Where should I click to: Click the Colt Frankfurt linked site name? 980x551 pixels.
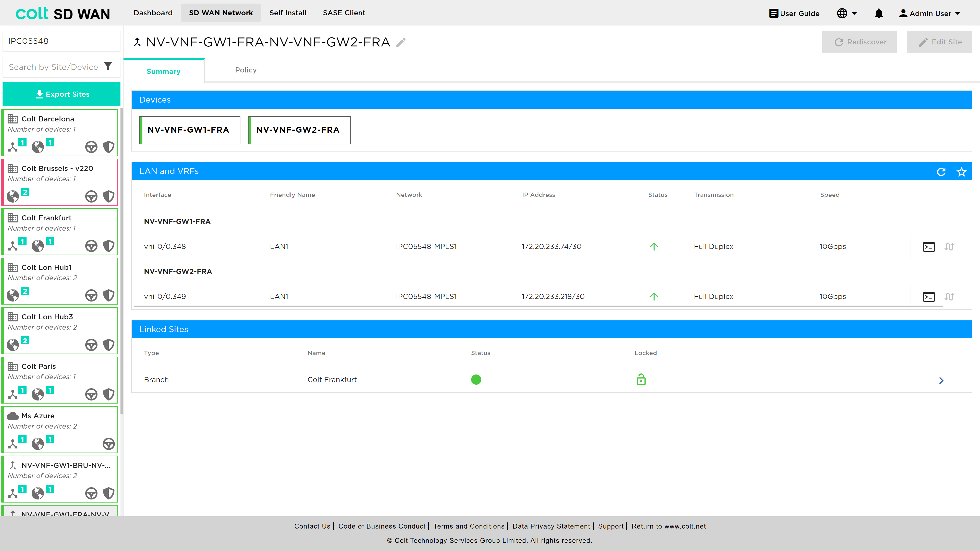tap(332, 380)
